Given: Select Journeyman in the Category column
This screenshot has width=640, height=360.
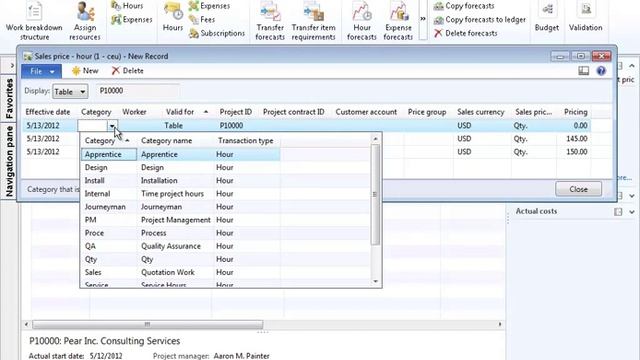Looking at the screenshot, I should [105, 207].
